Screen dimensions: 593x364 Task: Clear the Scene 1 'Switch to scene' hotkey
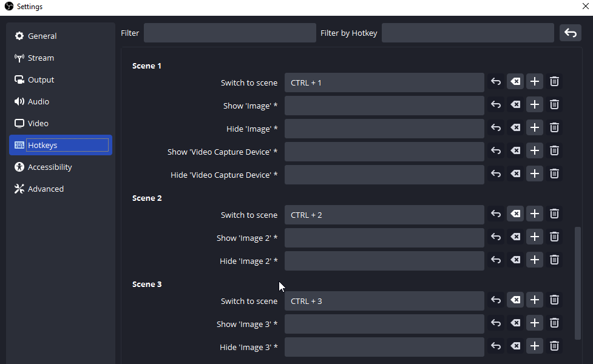[515, 82]
